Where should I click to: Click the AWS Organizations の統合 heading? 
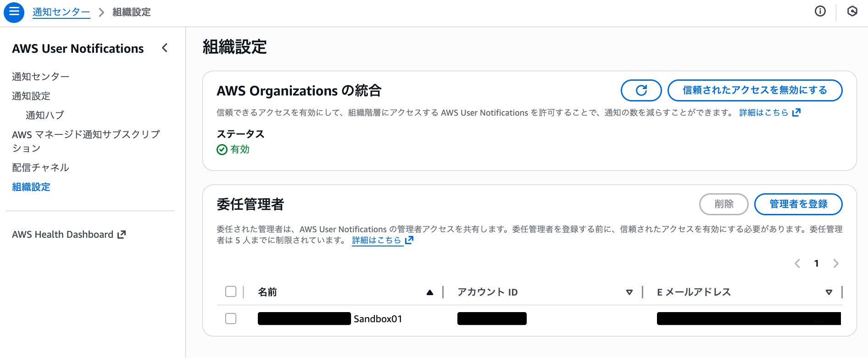pos(299,90)
